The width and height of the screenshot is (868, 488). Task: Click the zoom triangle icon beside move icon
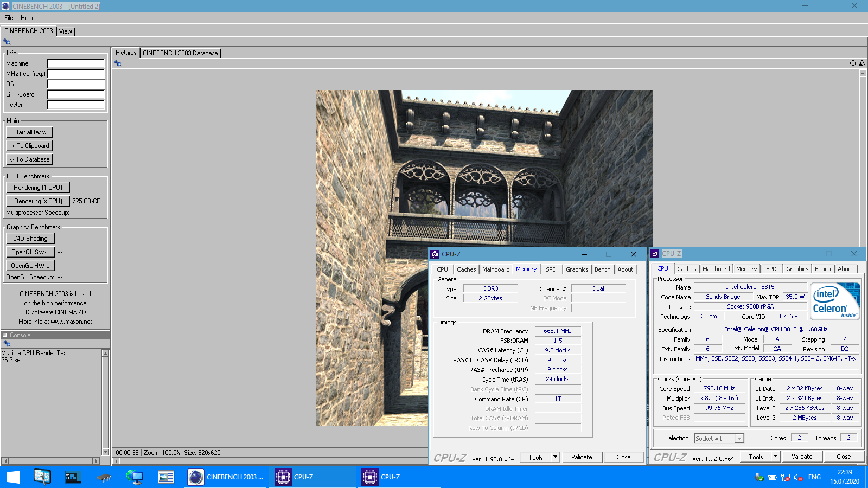(862, 63)
